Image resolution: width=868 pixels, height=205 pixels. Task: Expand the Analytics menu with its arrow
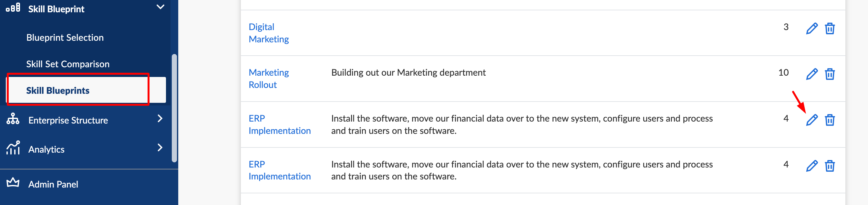160,147
